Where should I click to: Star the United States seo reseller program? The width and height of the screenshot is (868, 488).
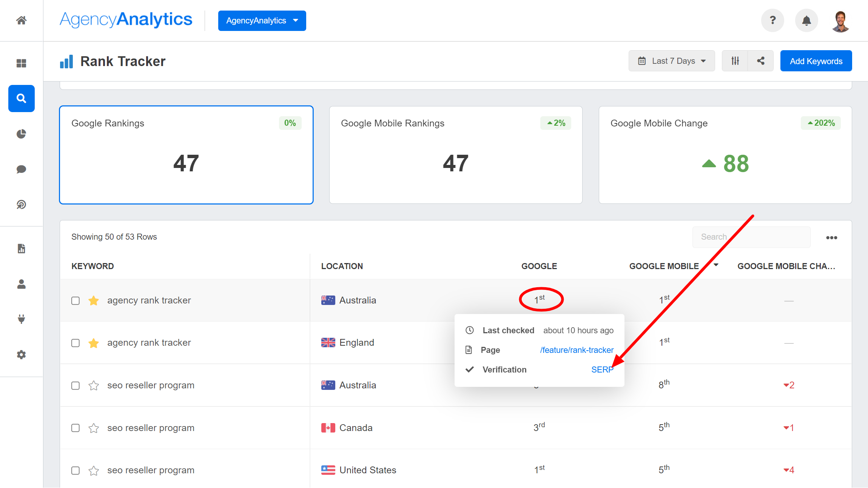coord(94,470)
